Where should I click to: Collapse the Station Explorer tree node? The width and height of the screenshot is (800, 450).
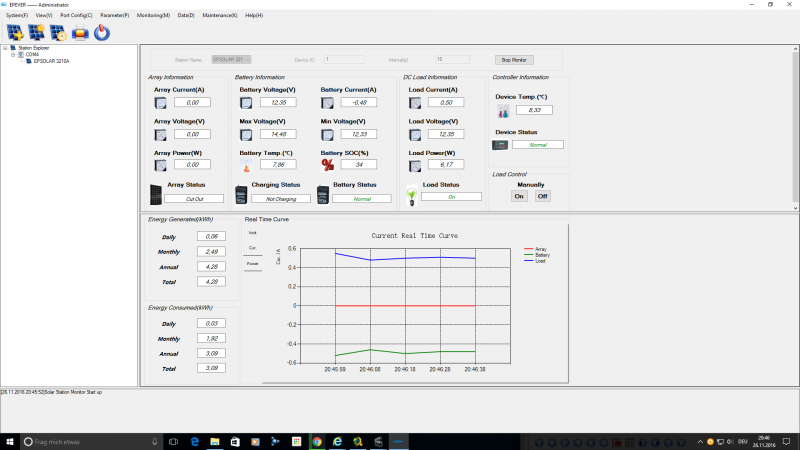coord(6,48)
